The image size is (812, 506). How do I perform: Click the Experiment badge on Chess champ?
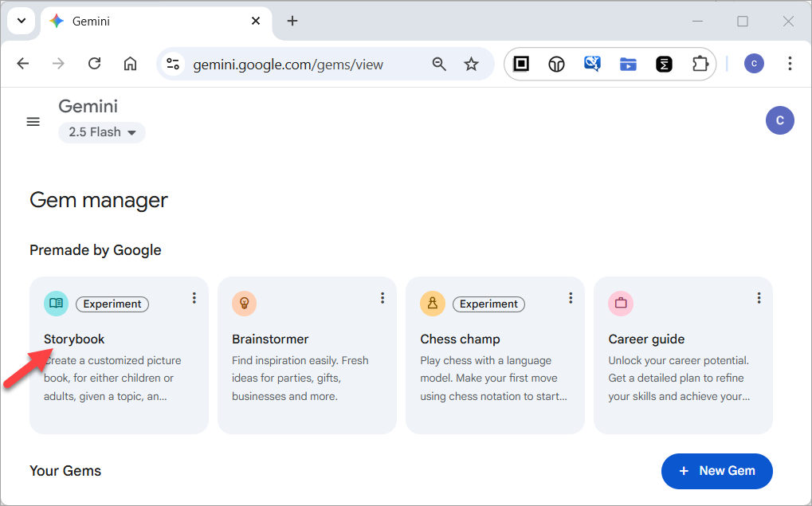click(488, 304)
